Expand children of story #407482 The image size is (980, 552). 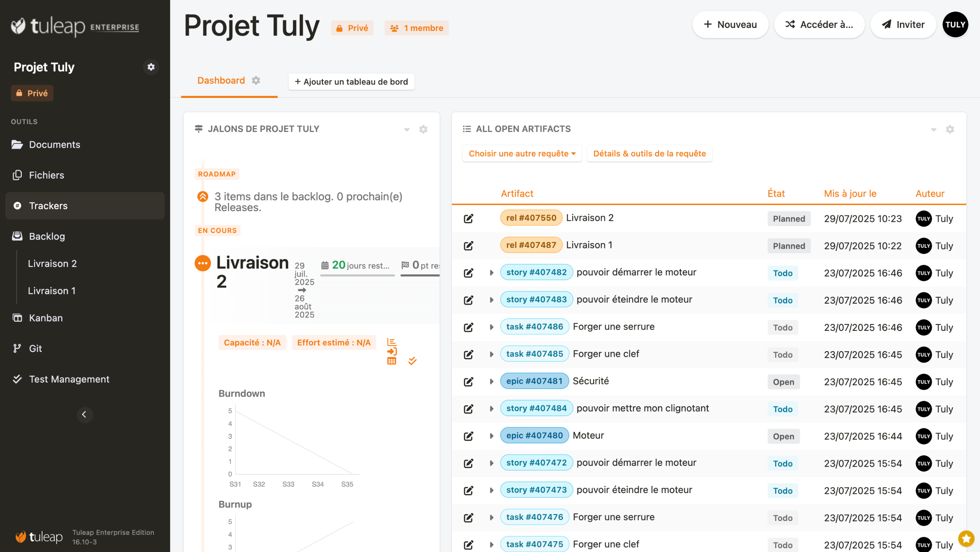click(491, 273)
